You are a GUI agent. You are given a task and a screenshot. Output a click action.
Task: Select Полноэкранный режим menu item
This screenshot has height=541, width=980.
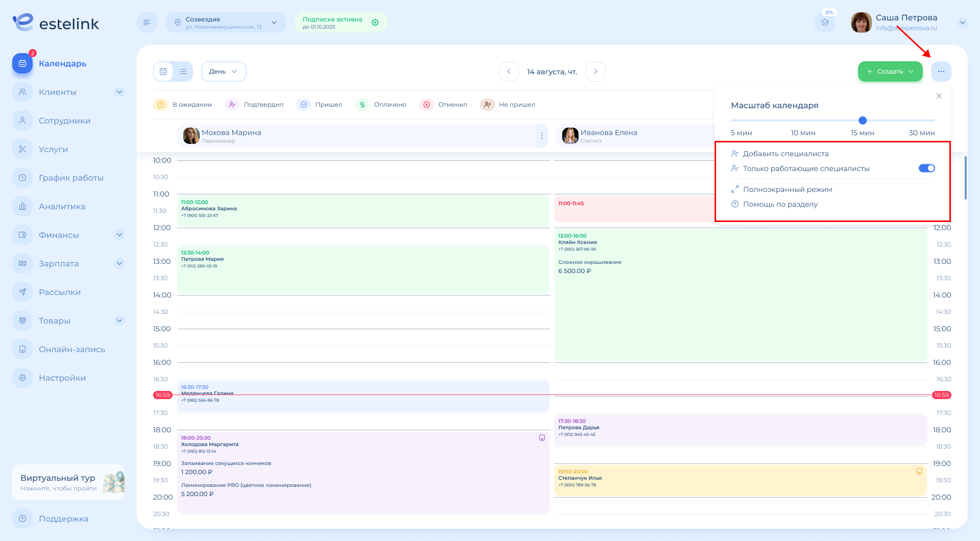(787, 189)
